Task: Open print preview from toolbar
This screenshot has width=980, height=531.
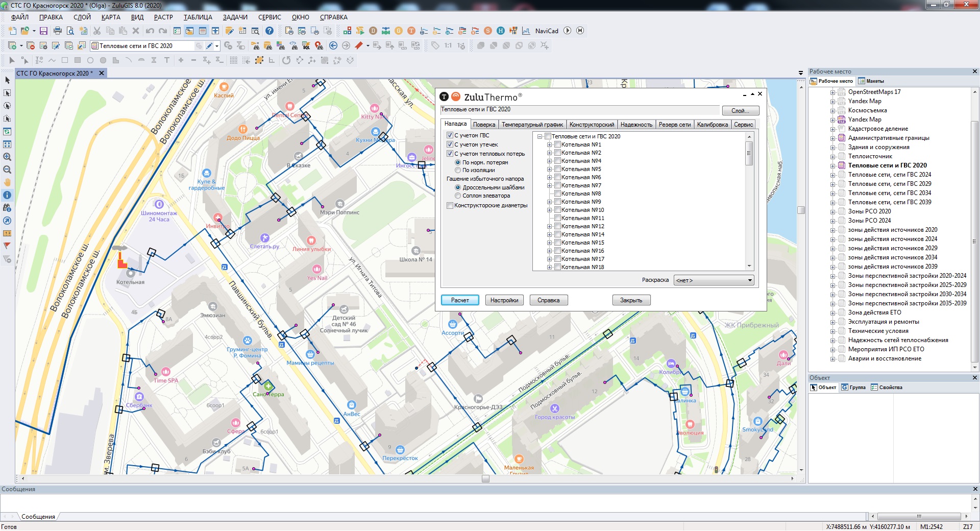Action: click(x=70, y=31)
